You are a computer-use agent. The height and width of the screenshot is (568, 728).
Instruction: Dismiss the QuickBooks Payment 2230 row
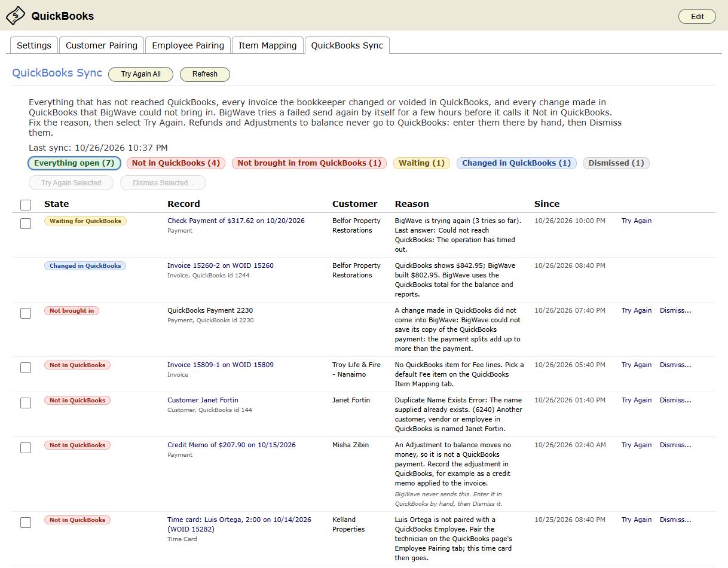[x=675, y=310]
